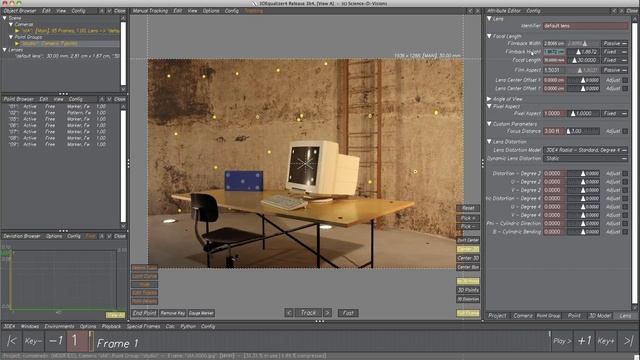Collapse the Custom Parameters section
The image size is (640, 360).
[x=489, y=124]
